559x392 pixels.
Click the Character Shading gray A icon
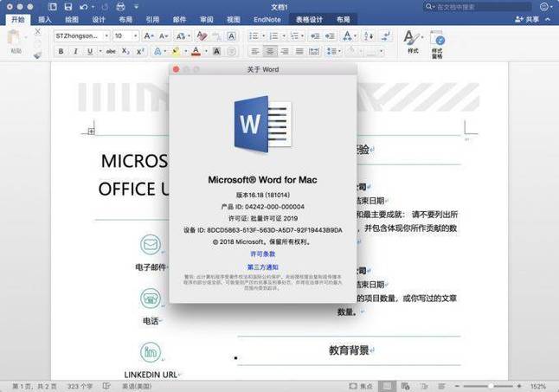tap(216, 51)
